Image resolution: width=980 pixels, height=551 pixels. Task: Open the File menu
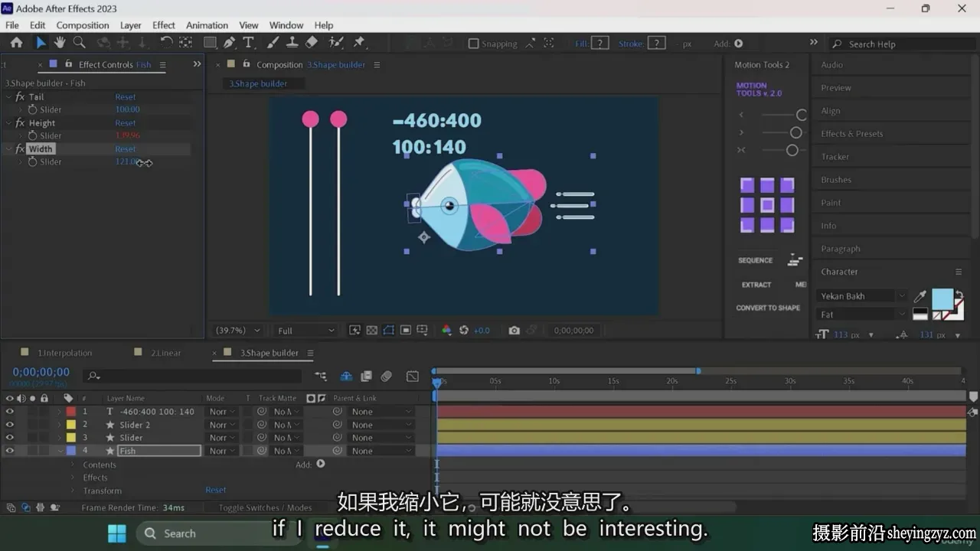12,25
